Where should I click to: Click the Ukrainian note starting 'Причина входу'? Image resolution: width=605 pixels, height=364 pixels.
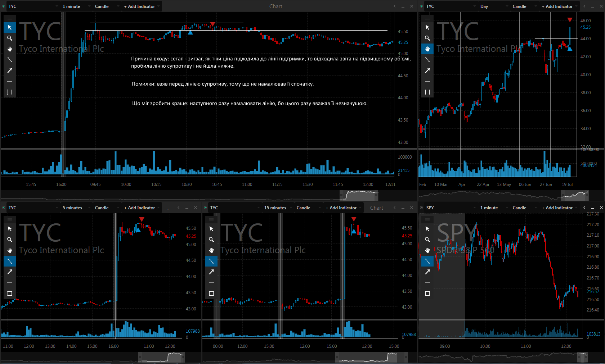tap(271, 62)
